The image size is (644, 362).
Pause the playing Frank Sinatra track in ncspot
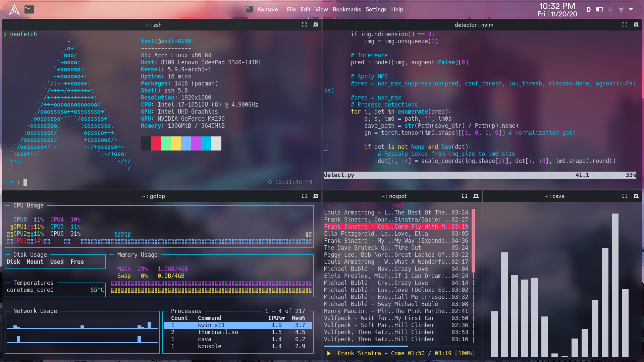point(329,353)
